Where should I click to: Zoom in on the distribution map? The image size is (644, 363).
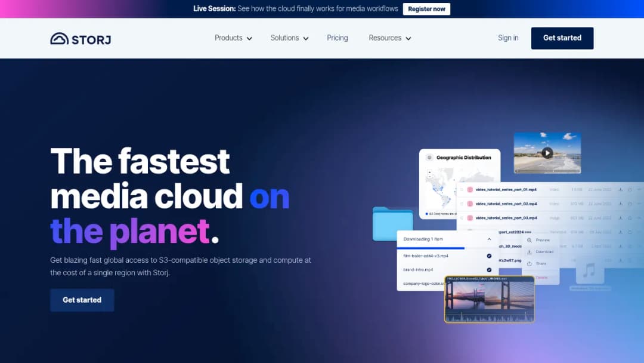point(429,173)
